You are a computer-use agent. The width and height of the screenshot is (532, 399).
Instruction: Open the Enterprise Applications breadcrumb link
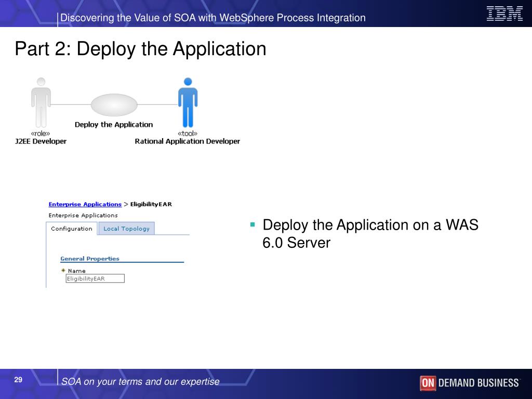tap(85, 204)
